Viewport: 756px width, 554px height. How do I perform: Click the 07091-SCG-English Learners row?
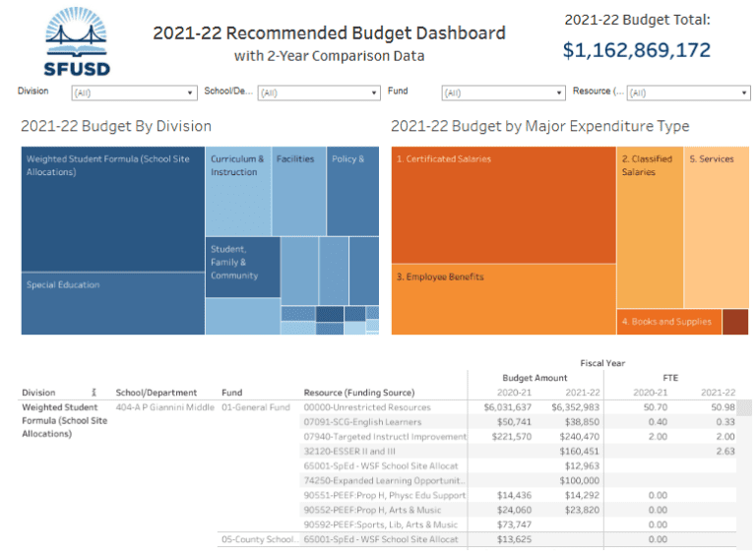point(362,422)
